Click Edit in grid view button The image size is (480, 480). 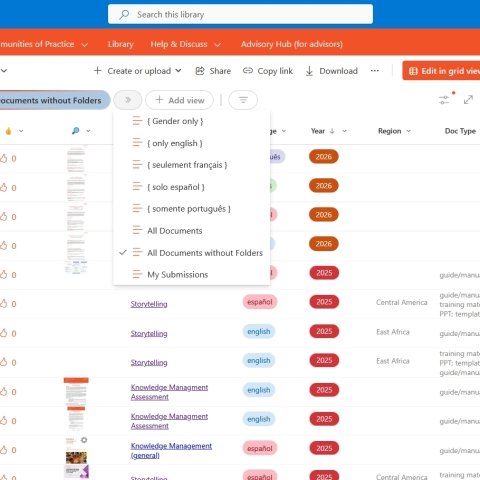[x=441, y=71]
